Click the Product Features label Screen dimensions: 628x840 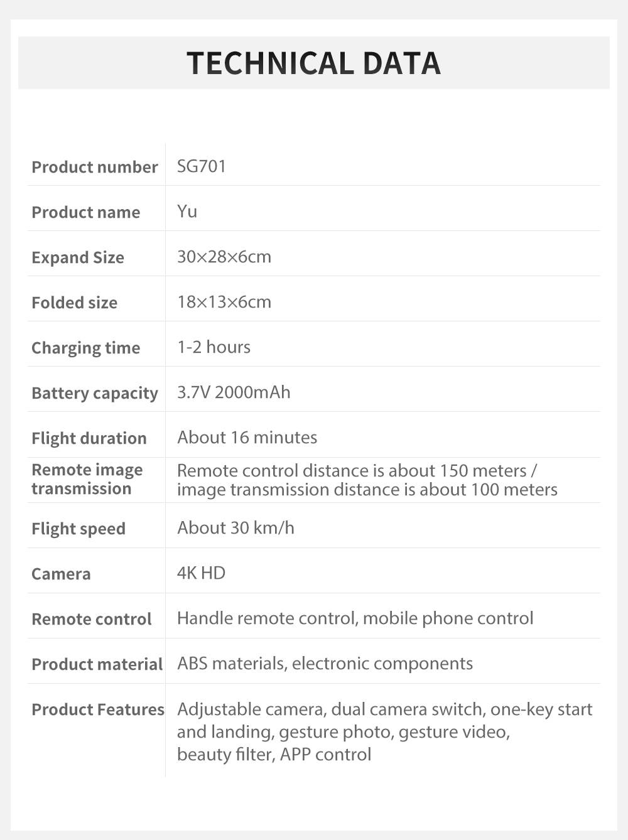coord(98,709)
